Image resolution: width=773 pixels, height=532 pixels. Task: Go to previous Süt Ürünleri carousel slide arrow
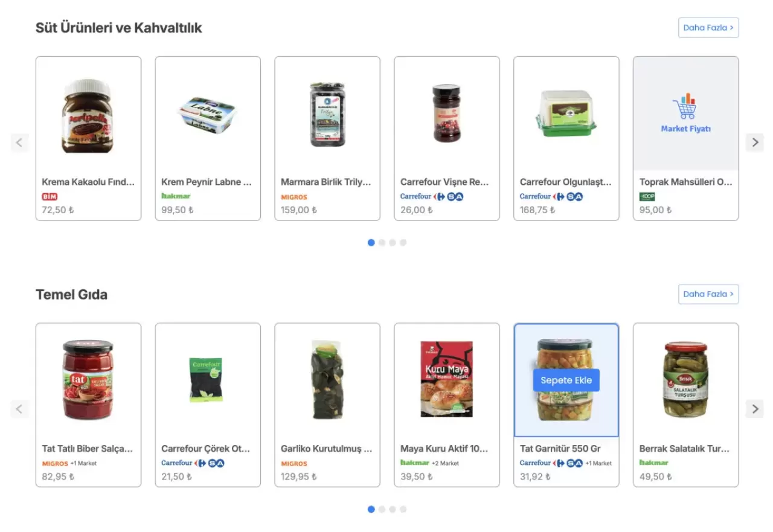point(19,143)
